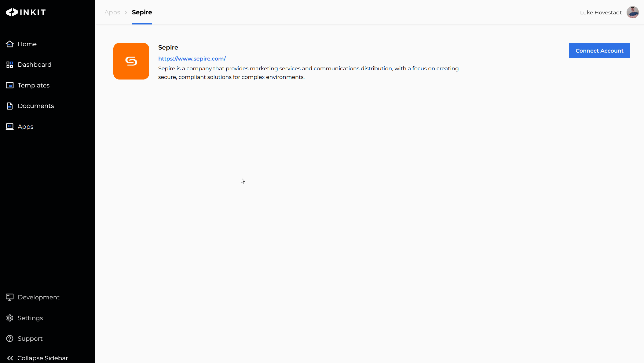Click the Development monitor icon

coord(10,297)
